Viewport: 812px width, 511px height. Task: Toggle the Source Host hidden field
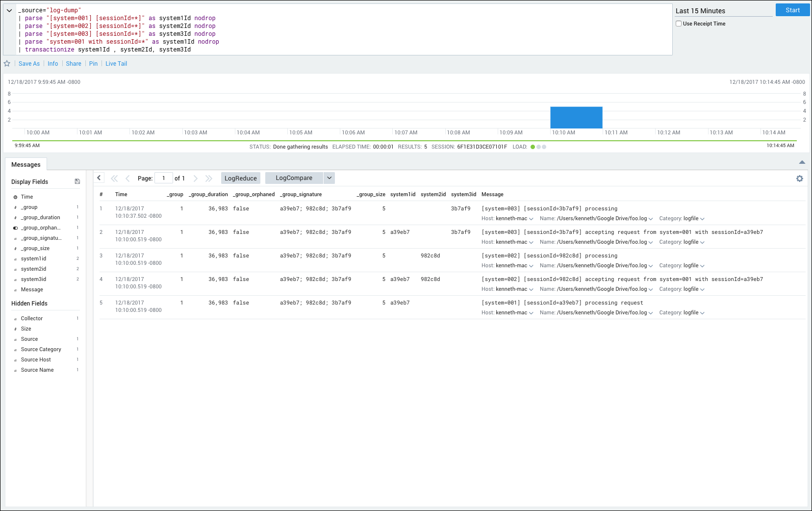pos(36,360)
